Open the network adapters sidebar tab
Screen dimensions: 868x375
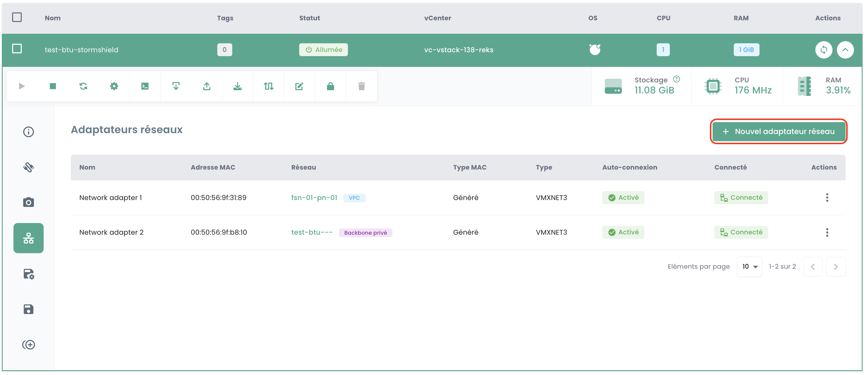[29, 238]
